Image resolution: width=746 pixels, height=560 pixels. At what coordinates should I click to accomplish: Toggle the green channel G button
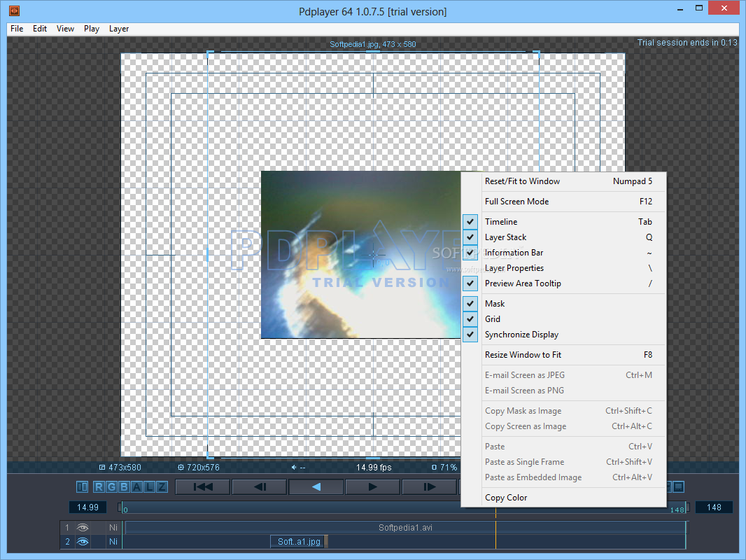pyautogui.click(x=111, y=486)
